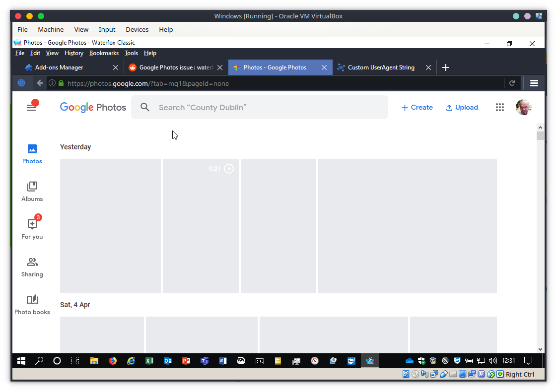This screenshot has height=392, width=557.
Task: Click the 12:31 taskbar clock
Action: [508, 361]
